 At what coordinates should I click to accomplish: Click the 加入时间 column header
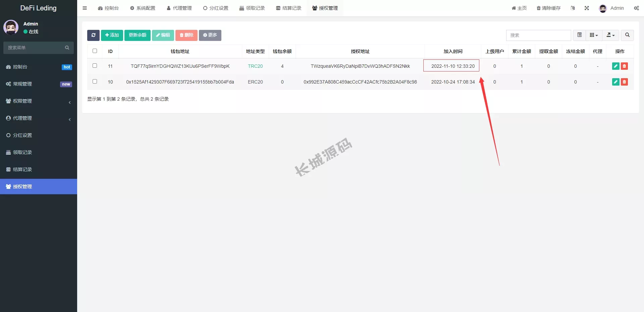[453, 51]
